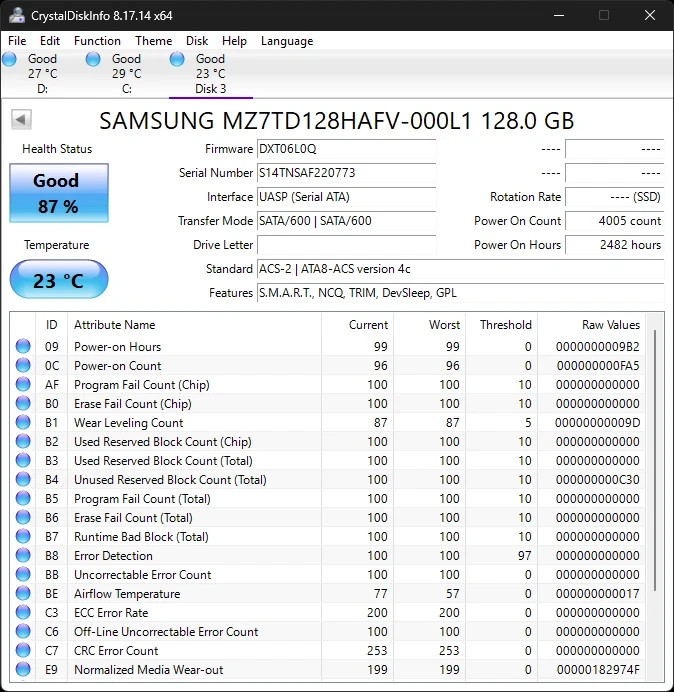Click status orb of Airflow Temperature row

23,593
